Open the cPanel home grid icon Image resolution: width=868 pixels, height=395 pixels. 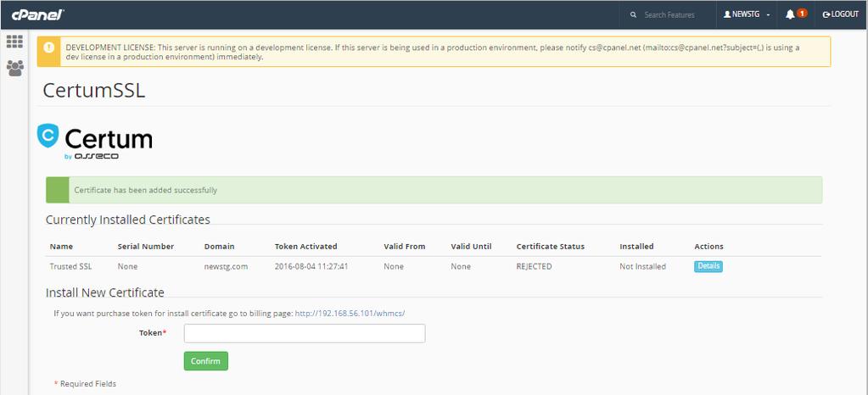[x=14, y=42]
